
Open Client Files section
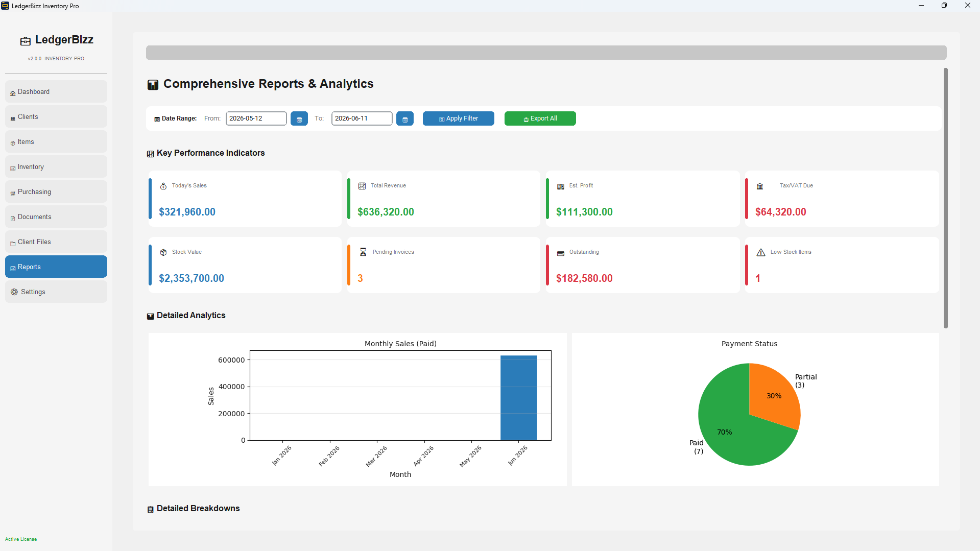tap(56, 242)
